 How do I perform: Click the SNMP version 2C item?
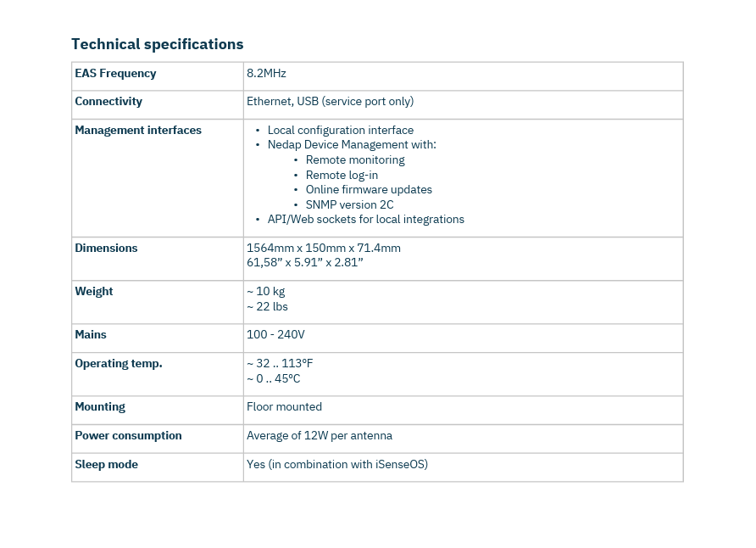[349, 204]
